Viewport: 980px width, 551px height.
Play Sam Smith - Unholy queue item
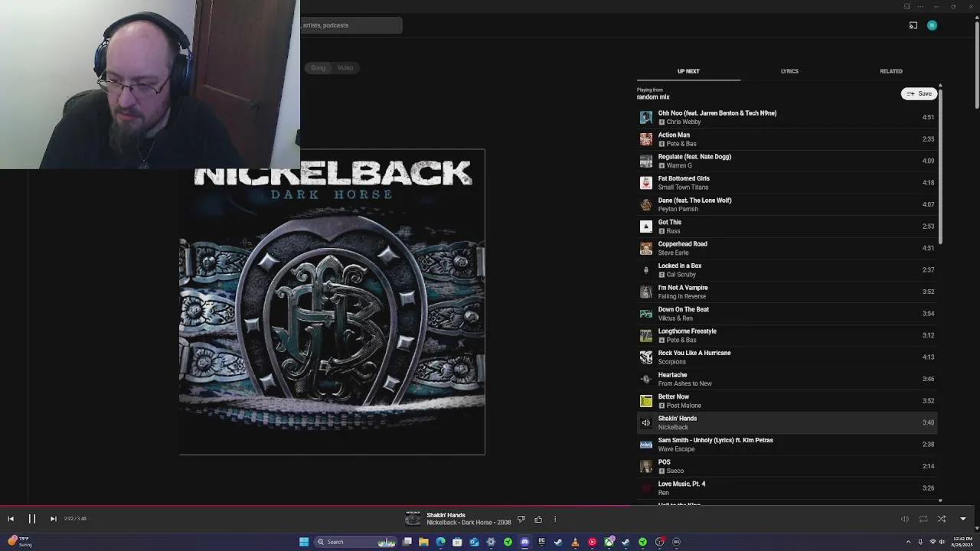click(786, 445)
